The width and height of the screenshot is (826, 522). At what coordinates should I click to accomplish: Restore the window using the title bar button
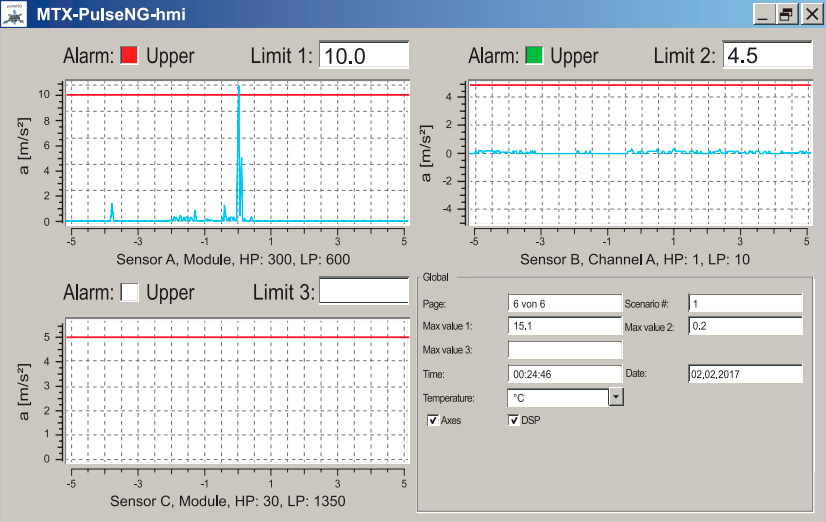[x=786, y=14]
